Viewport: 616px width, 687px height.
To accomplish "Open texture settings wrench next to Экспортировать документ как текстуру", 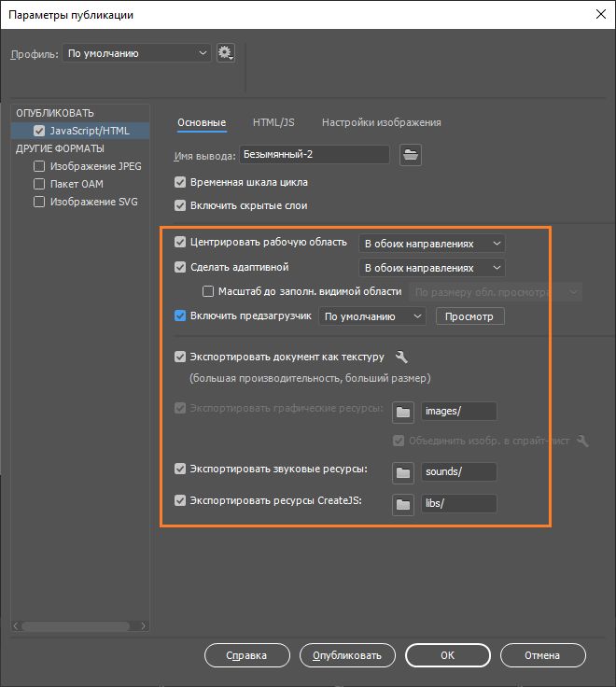I will point(401,358).
